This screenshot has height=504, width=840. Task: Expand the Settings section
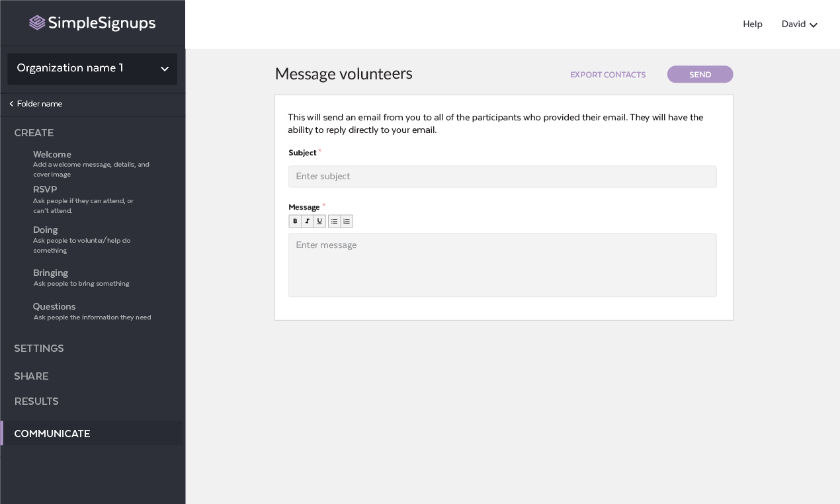point(39,349)
